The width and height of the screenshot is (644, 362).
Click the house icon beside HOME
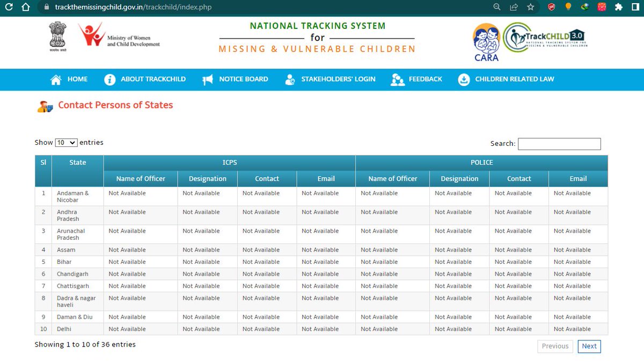56,79
